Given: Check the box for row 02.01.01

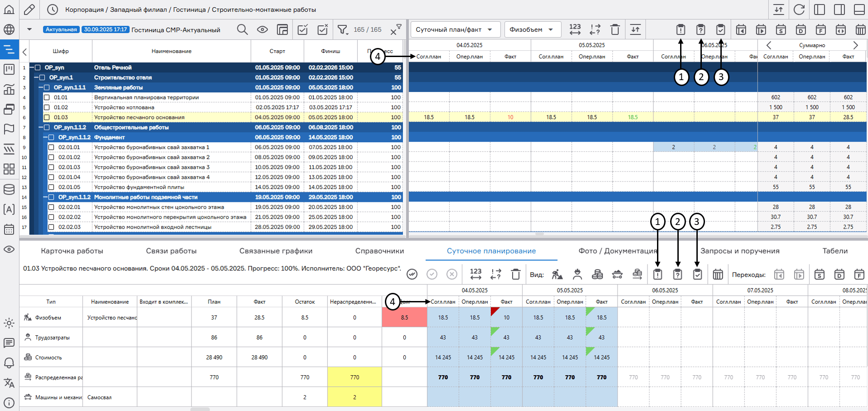Looking at the screenshot, I should click(x=51, y=147).
